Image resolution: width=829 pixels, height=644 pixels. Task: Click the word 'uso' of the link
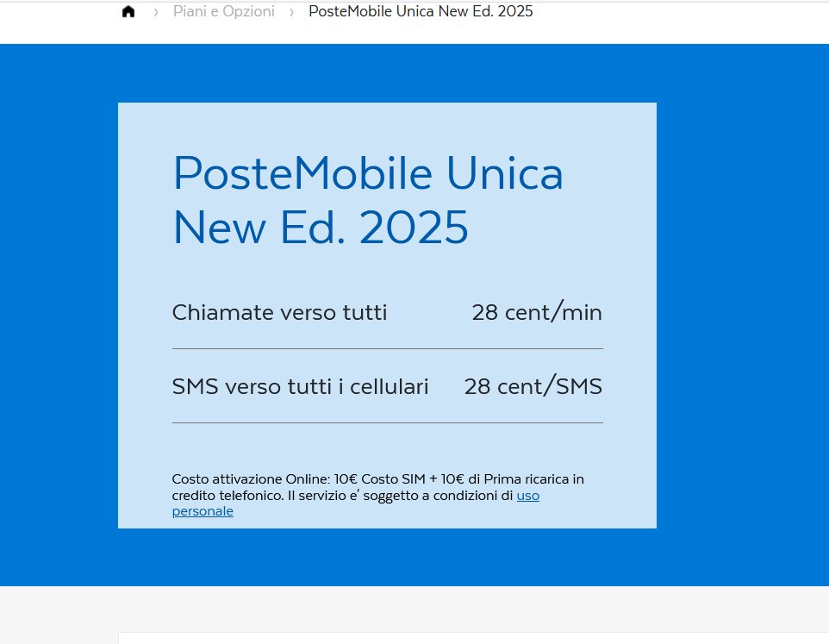click(528, 496)
